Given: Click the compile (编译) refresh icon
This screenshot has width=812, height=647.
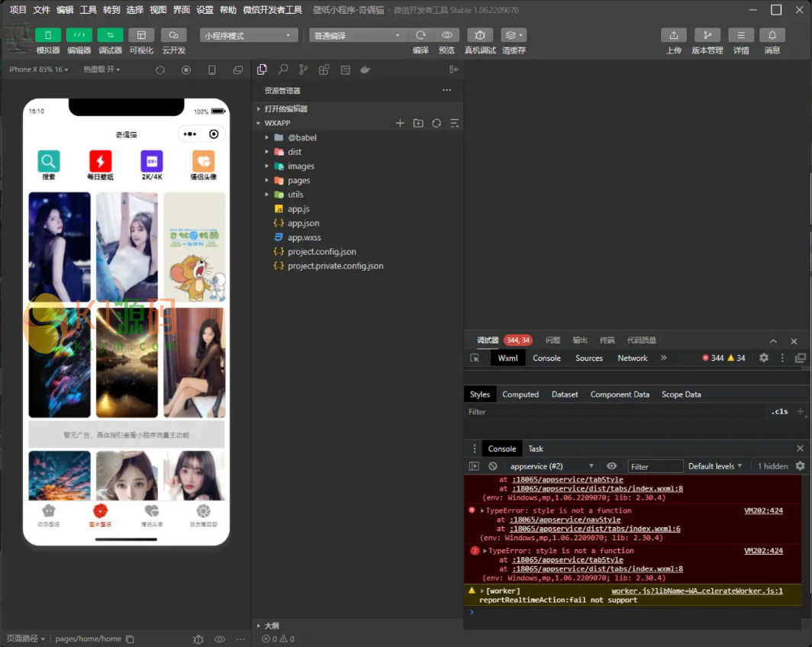Looking at the screenshot, I should click(x=420, y=35).
